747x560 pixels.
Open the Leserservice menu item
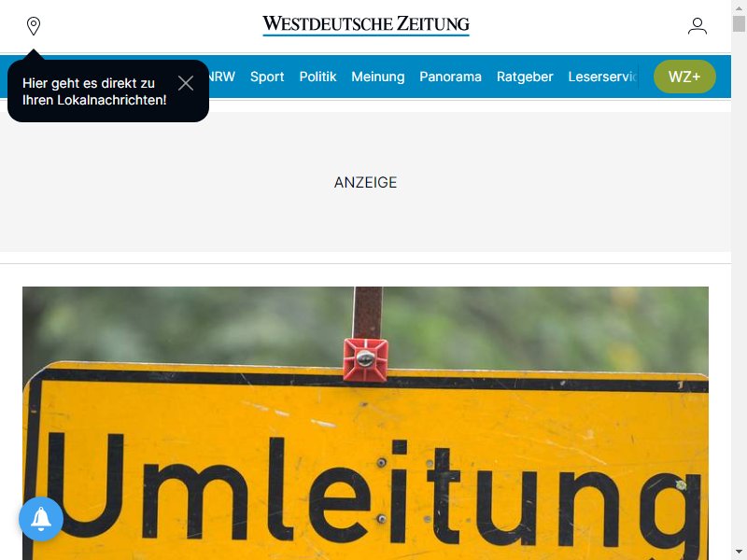click(602, 77)
